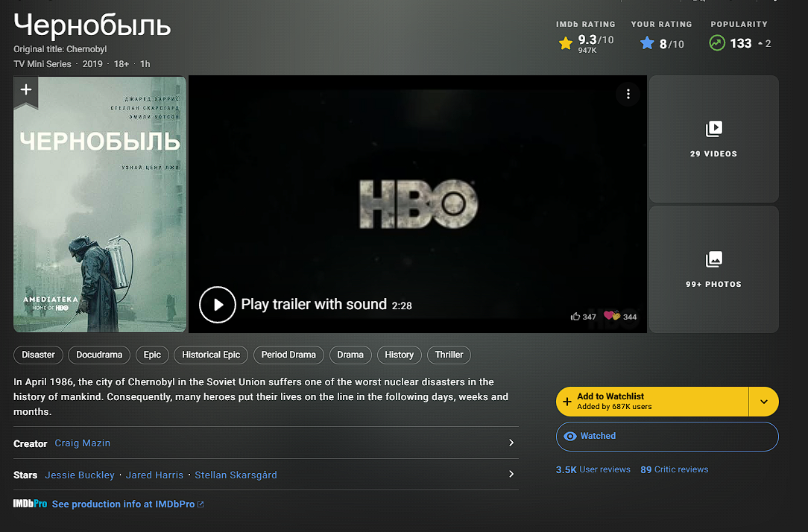Click the 2019 release year link

(92, 64)
